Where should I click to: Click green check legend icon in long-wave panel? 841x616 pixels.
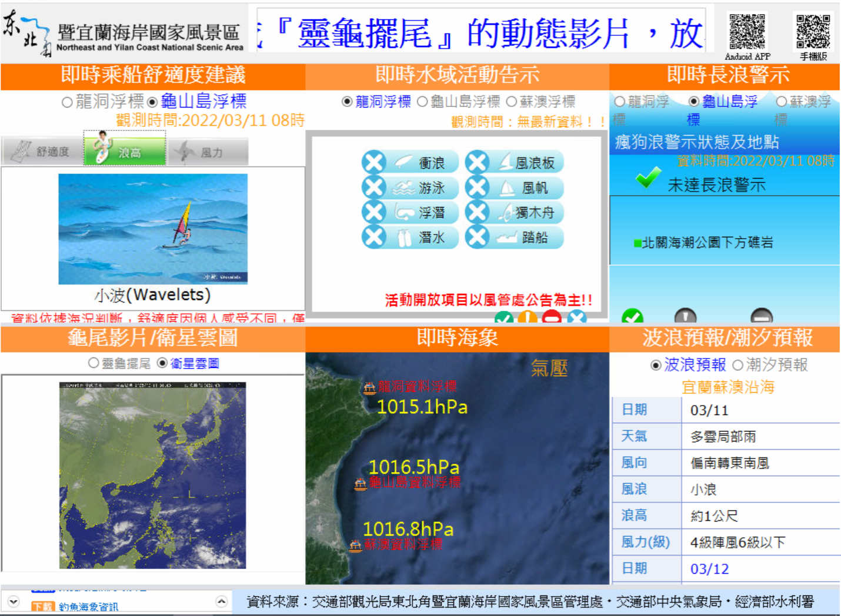tap(632, 316)
